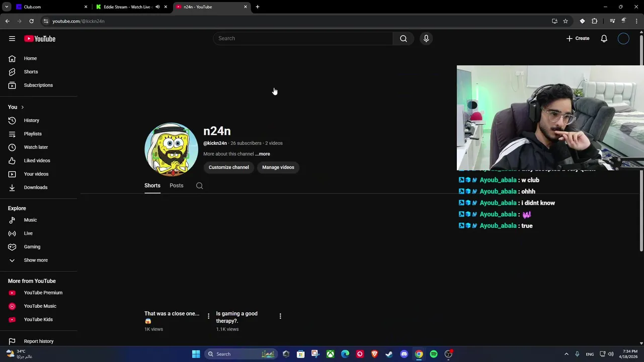Focus the YouTube search box
Viewport: 644px width, 362px height.
(x=303, y=39)
